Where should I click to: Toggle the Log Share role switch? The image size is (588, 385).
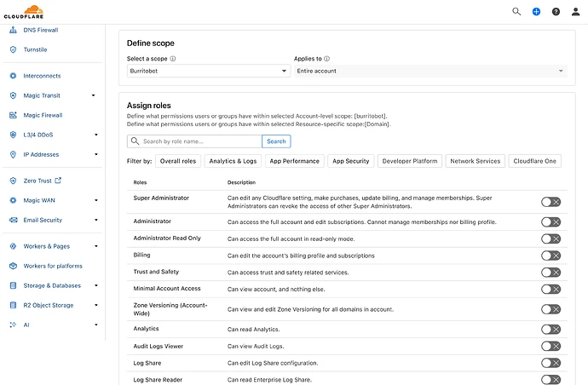551,363
